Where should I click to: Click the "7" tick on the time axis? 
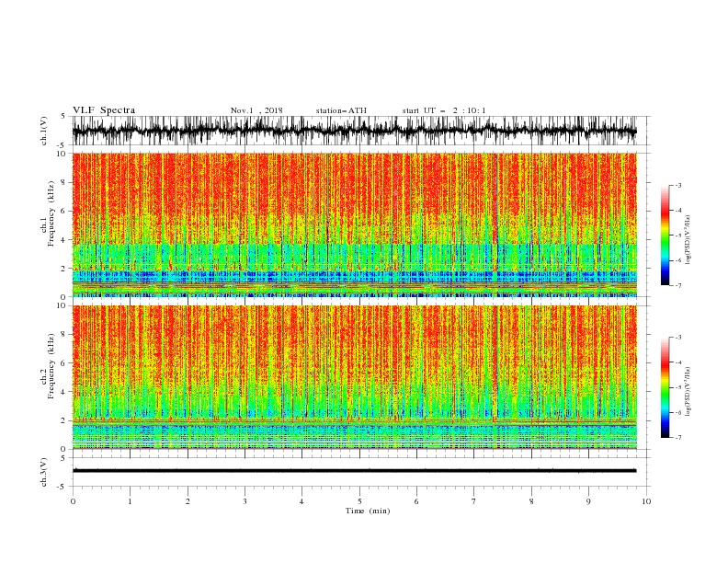pos(474,501)
